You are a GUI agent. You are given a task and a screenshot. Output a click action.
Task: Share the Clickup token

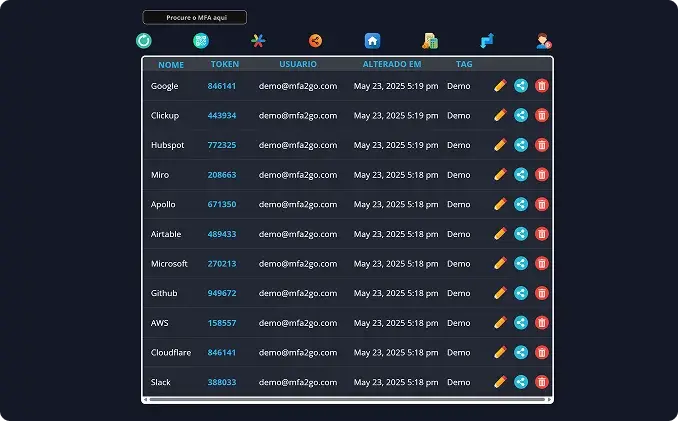(521, 115)
